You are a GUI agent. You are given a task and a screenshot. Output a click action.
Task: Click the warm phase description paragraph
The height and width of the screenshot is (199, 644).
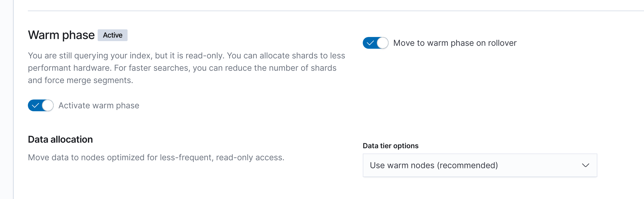(186, 68)
